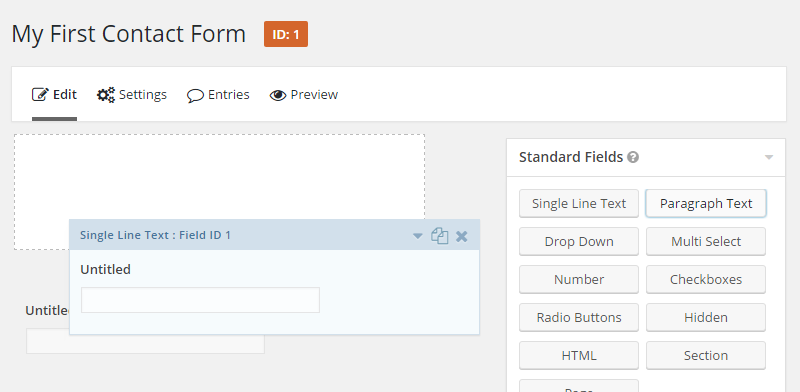The height and width of the screenshot is (392, 800).
Task: Expand the Field ID 1 settings arrow
Action: pos(417,236)
